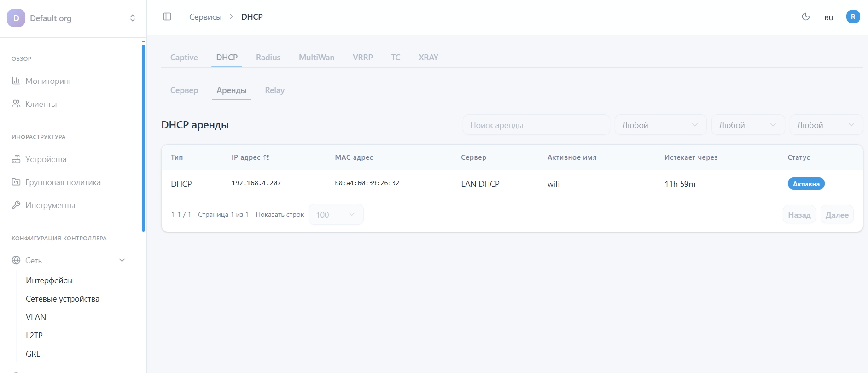
Task: Open the first Любой filter dropdown
Action: 660,125
